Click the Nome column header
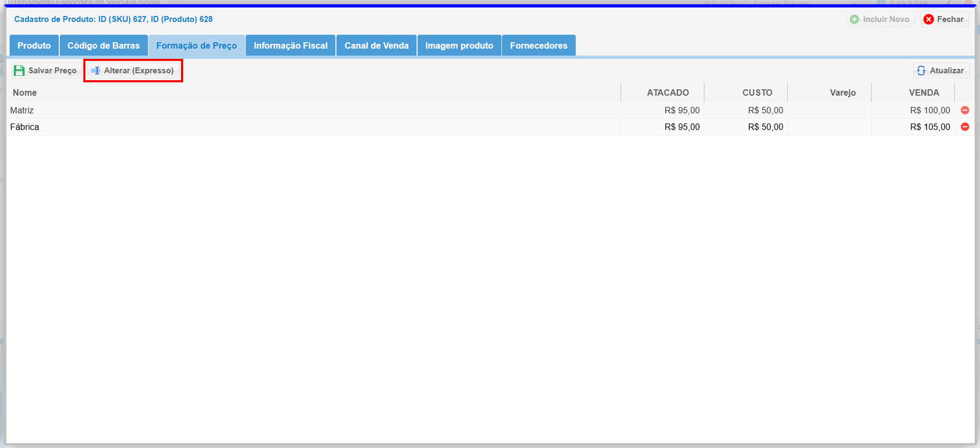 tap(25, 92)
